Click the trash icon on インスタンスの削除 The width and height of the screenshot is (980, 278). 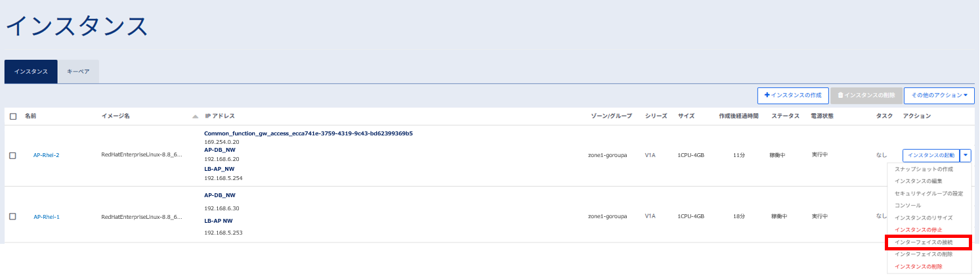(840, 96)
